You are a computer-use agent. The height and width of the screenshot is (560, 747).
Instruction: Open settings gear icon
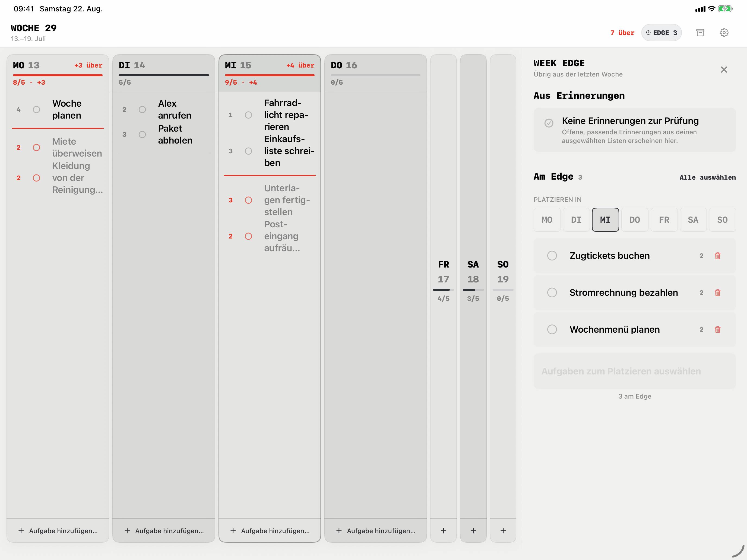pyautogui.click(x=724, y=33)
